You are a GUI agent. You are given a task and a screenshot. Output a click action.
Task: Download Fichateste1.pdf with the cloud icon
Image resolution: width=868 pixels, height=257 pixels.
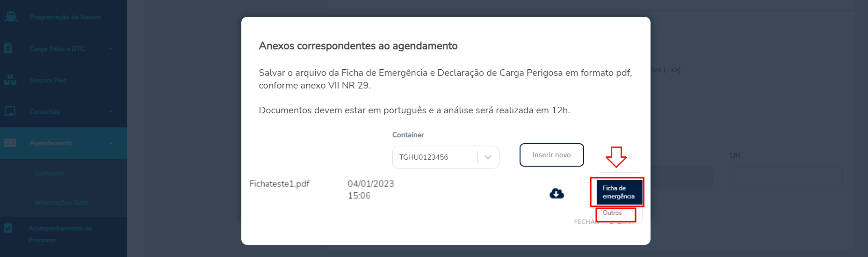pos(557,193)
